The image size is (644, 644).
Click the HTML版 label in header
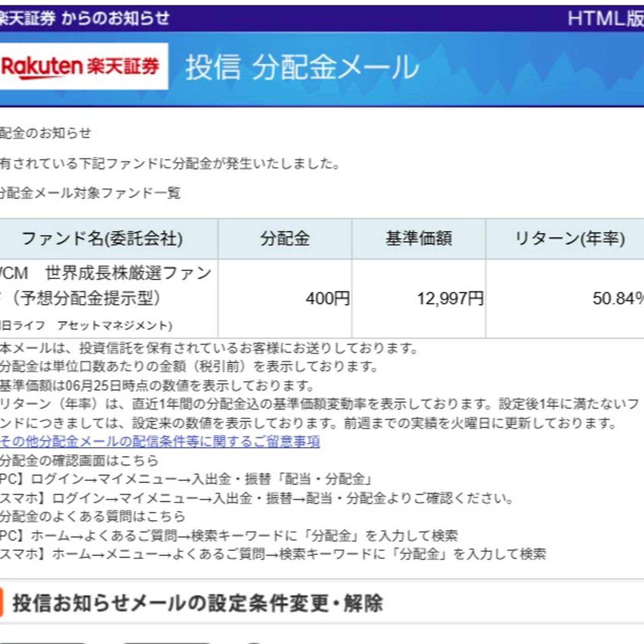click(x=605, y=18)
